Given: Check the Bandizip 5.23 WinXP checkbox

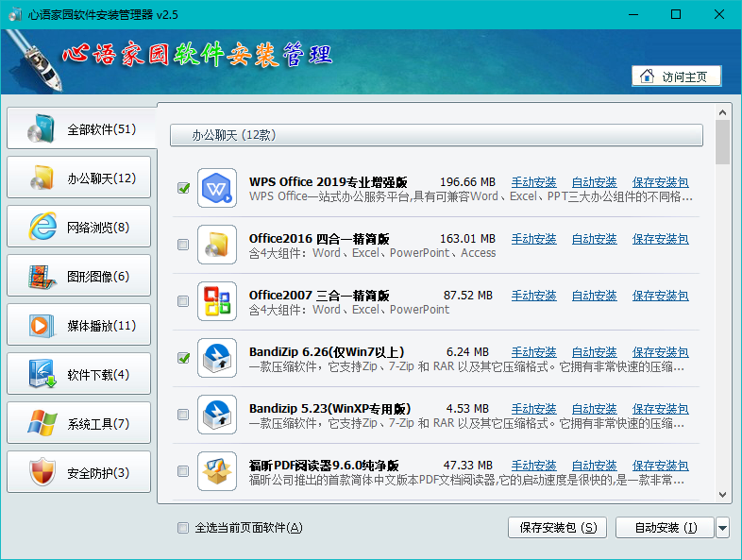Looking at the screenshot, I should point(183,415).
